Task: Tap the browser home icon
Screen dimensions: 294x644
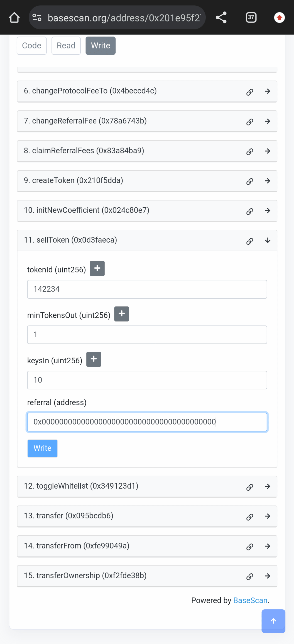Action: pos(14,18)
